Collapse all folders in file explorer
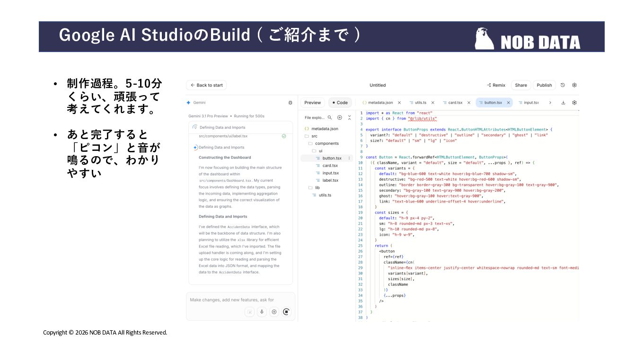644x362 pixels. (349, 117)
